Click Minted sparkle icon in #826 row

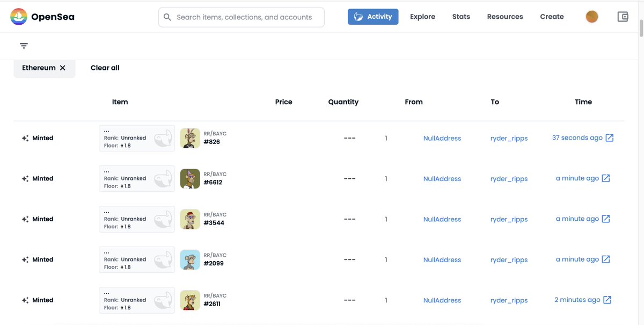click(25, 138)
